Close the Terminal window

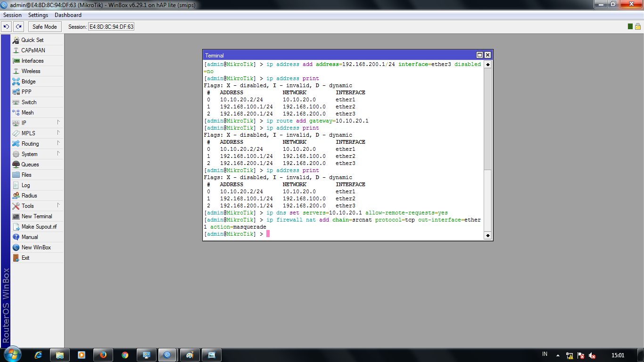(x=487, y=55)
